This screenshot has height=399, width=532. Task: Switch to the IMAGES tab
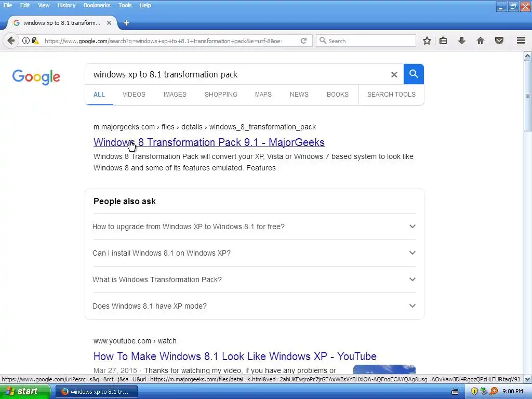(x=175, y=95)
